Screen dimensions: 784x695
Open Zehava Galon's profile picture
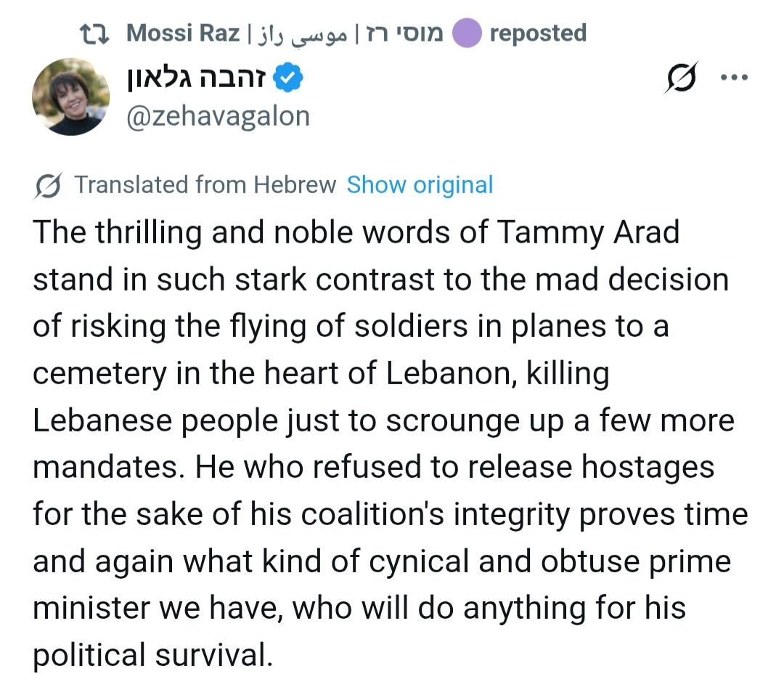pos(70,97)
